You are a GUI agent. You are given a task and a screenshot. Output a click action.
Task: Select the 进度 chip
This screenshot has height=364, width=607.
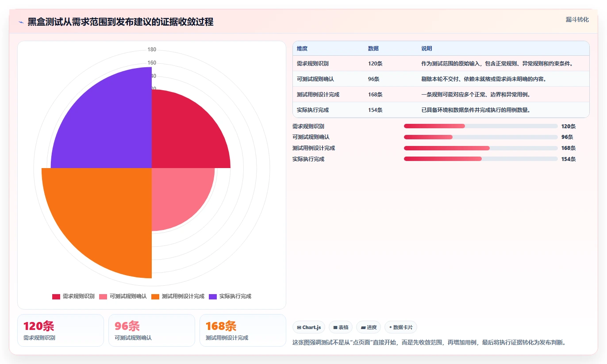tap(369, 327)
